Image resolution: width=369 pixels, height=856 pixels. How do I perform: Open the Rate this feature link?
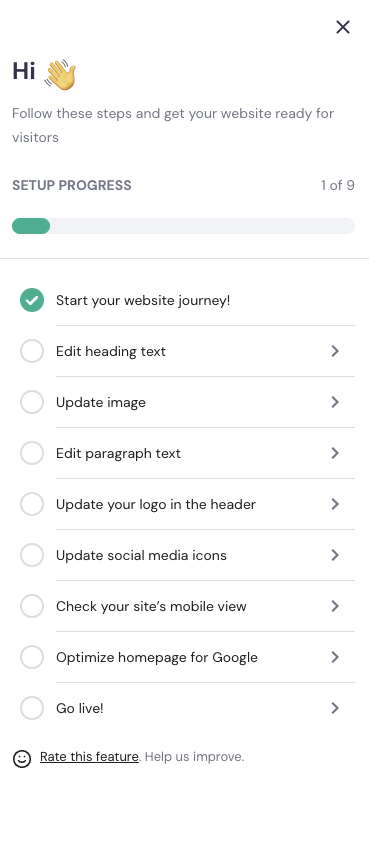coord(89,757)
